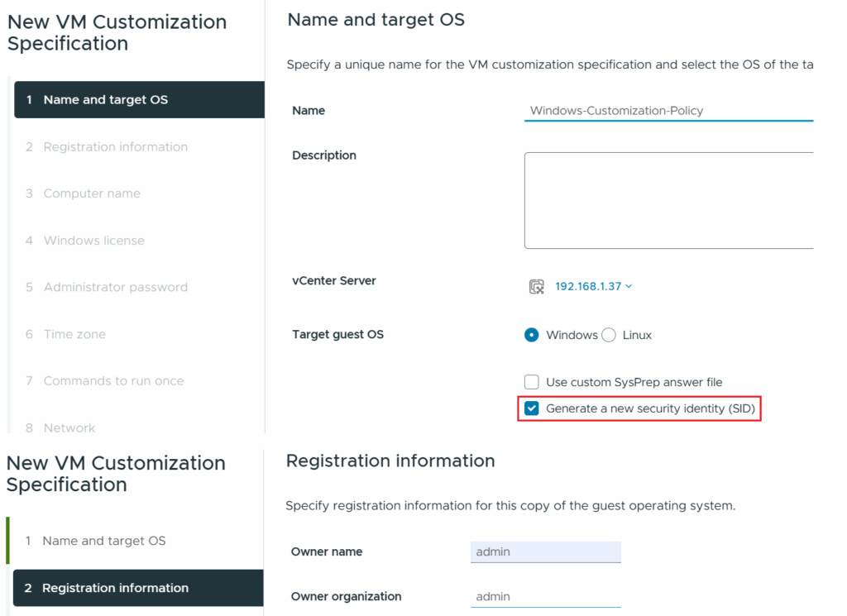Viewport: 847px width, 616px height.
Task: Click the Name label in the form
Action: click(x=309, y=111)
